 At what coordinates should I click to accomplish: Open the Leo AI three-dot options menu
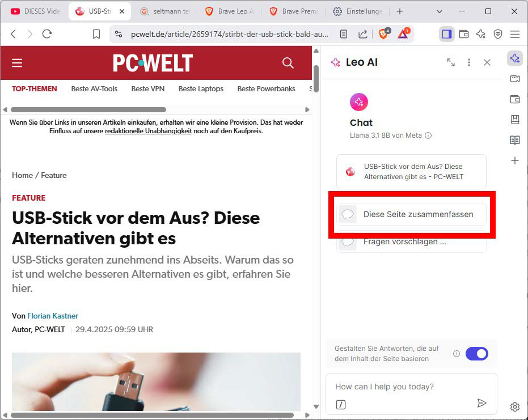click(469, 63)
